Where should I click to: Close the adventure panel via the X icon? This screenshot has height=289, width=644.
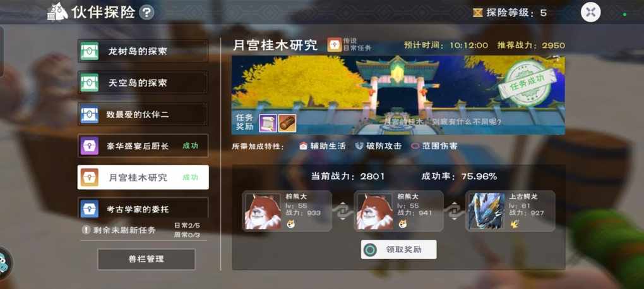590,12
